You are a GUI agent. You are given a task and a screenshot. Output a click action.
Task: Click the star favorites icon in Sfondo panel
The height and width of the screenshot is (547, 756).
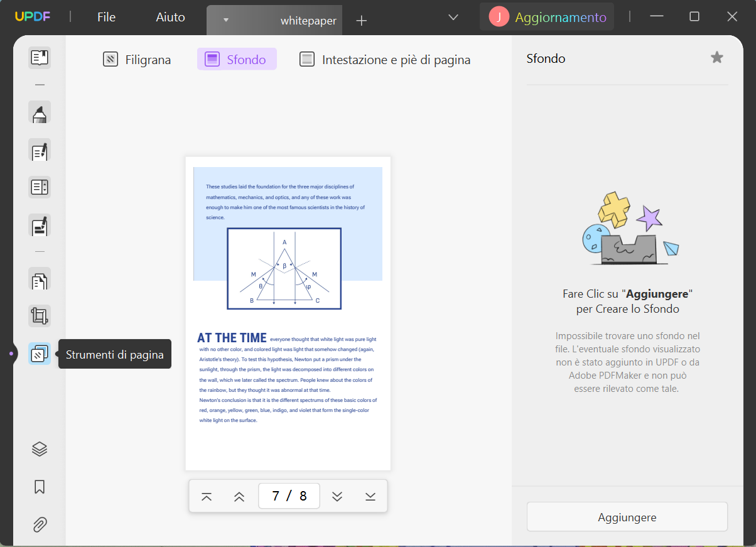717,58
